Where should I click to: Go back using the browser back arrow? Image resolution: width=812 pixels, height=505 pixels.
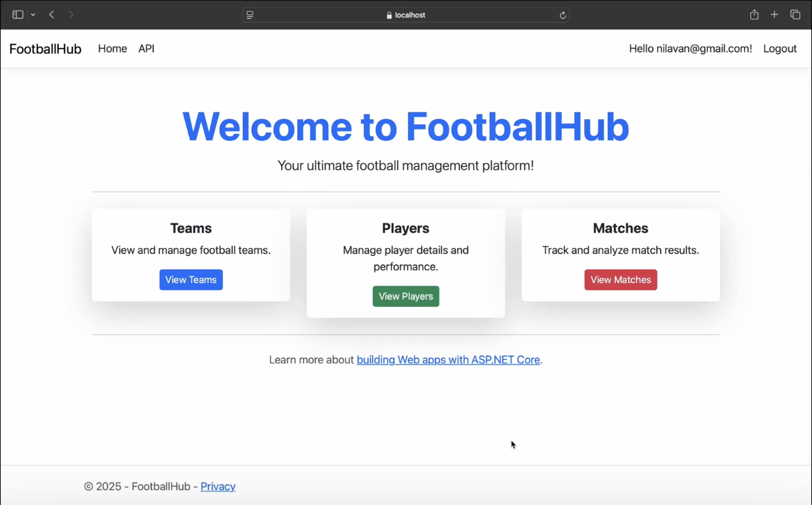click(x=52, y=15)
